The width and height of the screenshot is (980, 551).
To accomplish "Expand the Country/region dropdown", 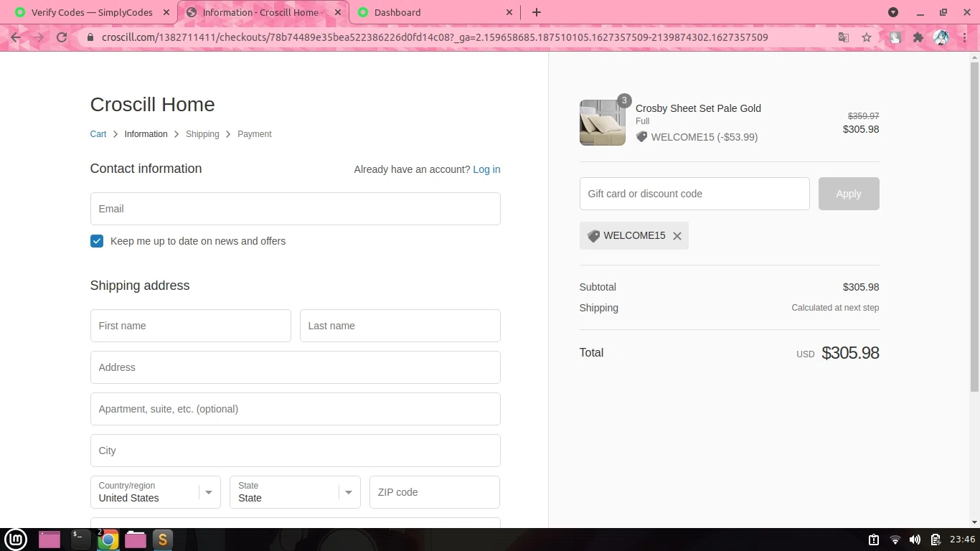I will coord(155,492).
